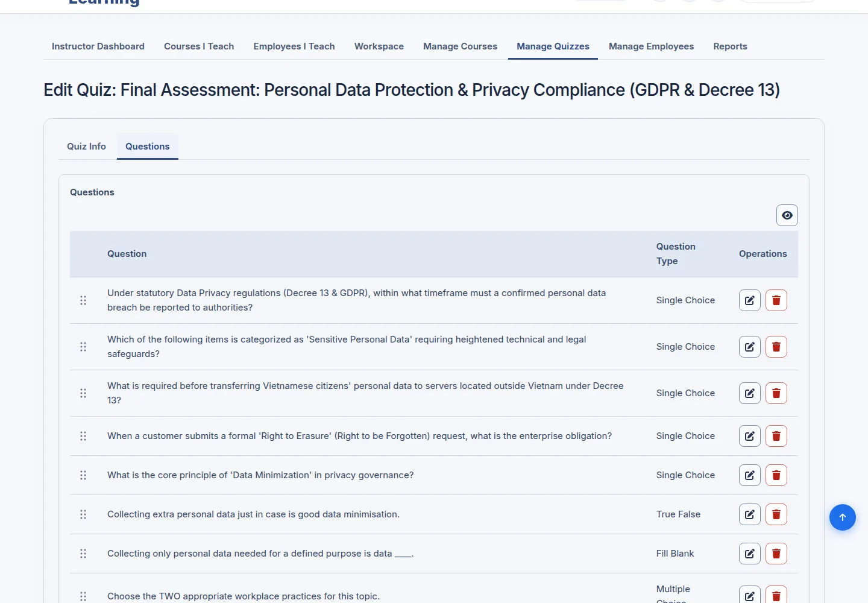Open Employees I Teach tab

point(294,46)
